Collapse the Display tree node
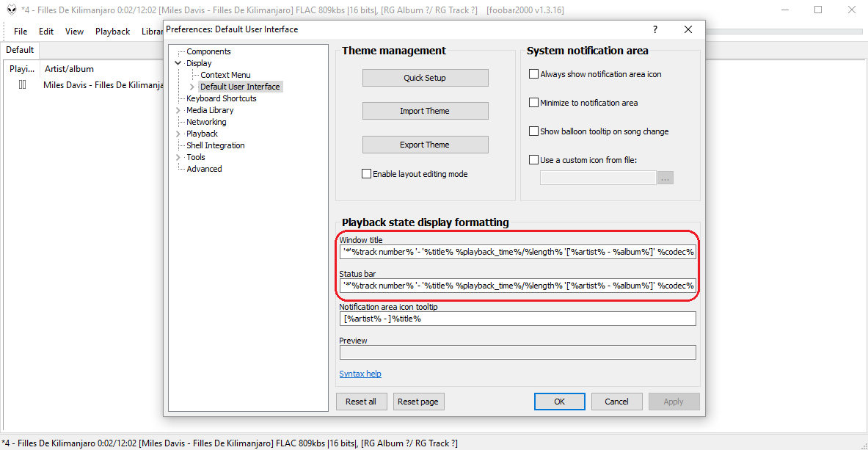868x450 pixels. 178,63
